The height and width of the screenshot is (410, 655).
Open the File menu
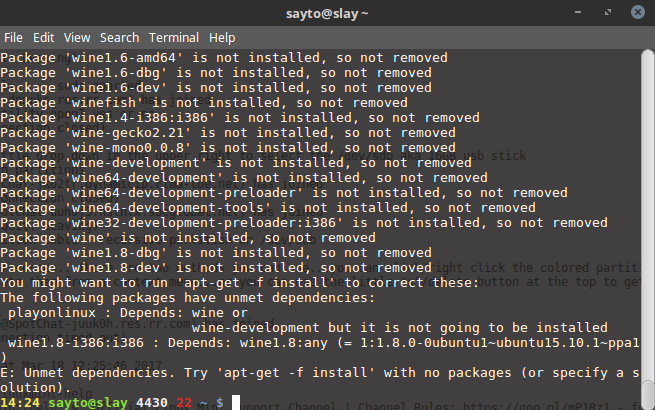point(13,38)
